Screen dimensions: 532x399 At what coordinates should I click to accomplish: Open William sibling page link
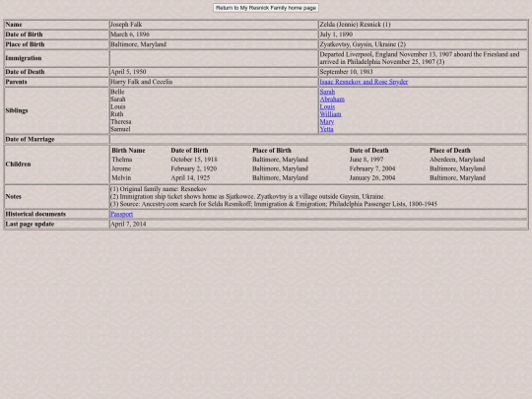330,114
